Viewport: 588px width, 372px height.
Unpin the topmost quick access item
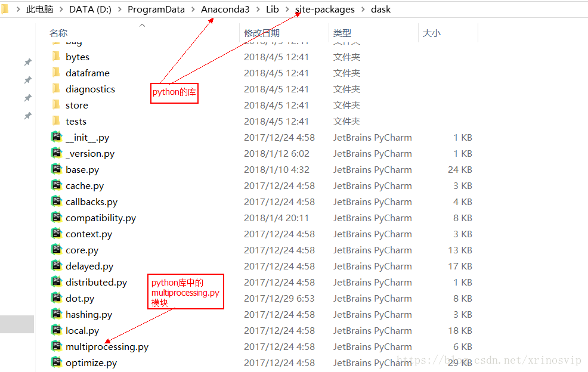pos(27,61)
